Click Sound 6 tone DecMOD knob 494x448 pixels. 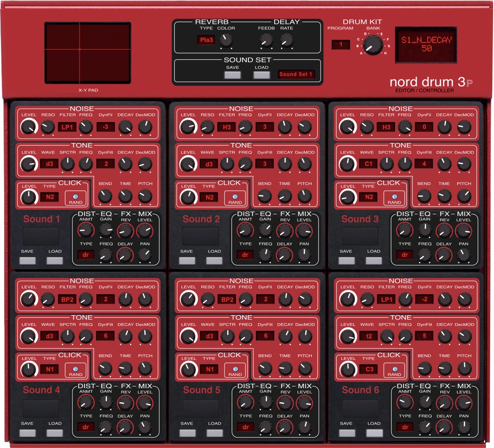point(464,336)
